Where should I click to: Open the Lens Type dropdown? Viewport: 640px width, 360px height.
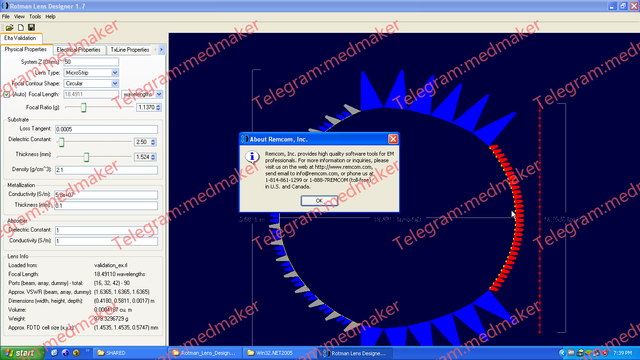(115, 73)
